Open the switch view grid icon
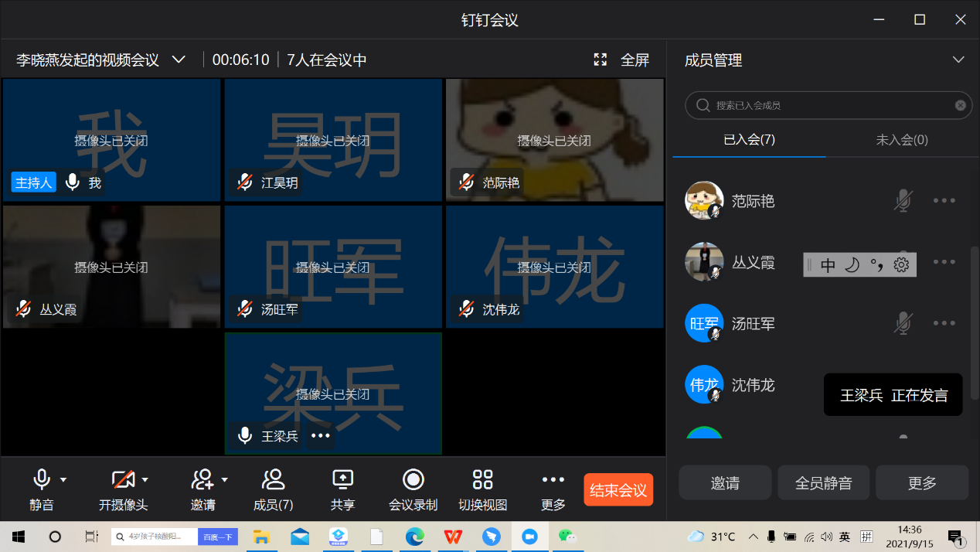980x552 pixels. coord(482,480)
